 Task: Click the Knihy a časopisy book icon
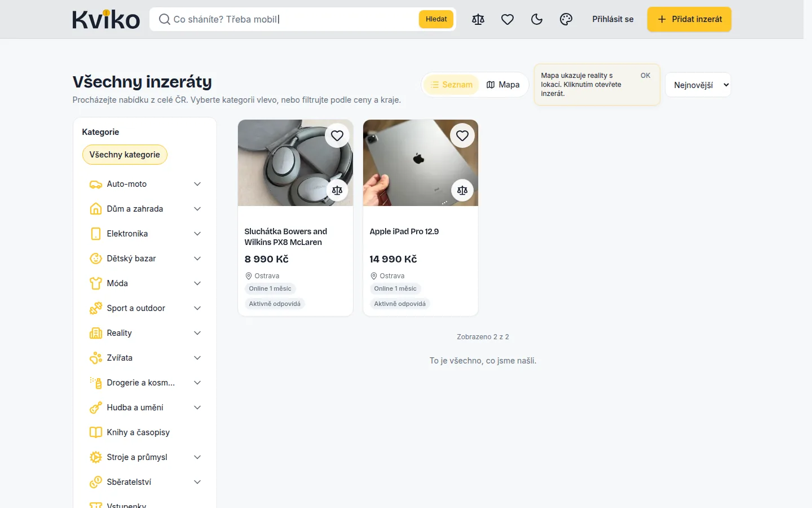point(96,432)
